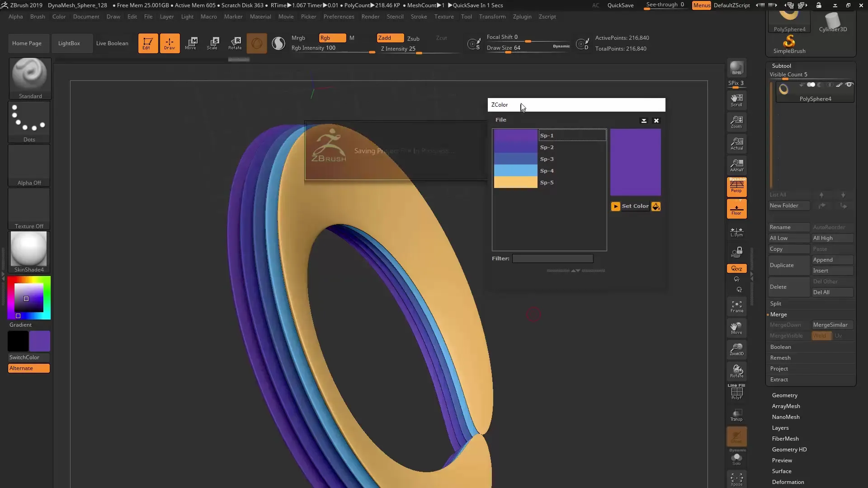
Task: Click the Set Color button
Action: pos(635,206)
